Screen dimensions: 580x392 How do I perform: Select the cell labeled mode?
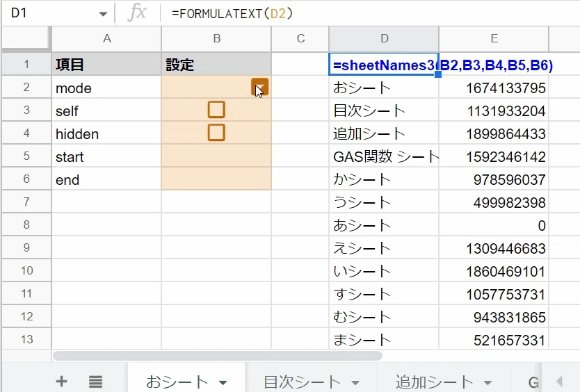point(106,87)
